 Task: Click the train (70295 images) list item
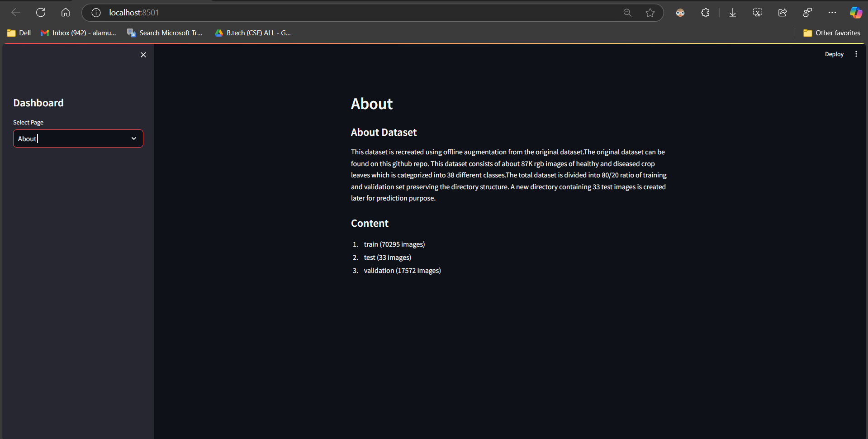pos(394,244)
